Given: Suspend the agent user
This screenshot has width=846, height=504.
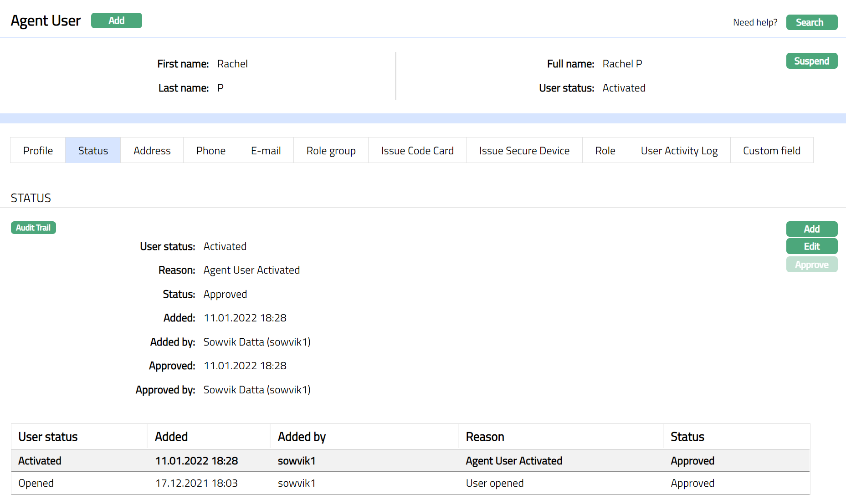Looking at the screenshot, I should coord(811,61).
